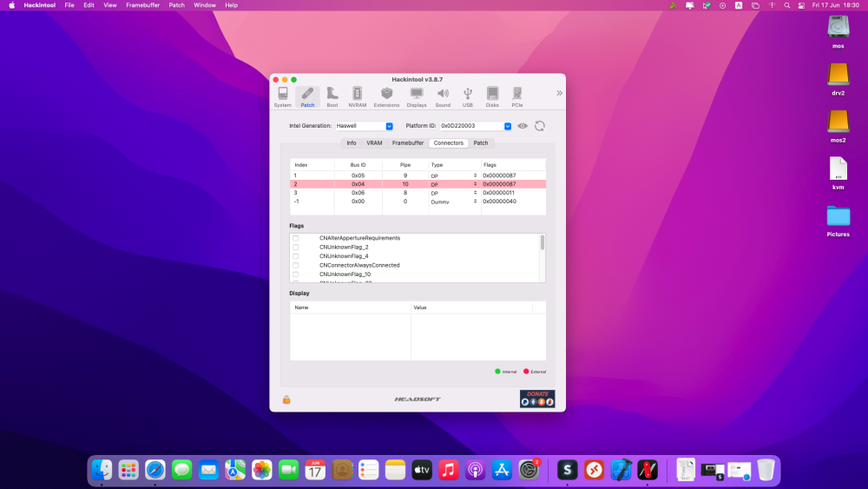Open the mos2 drive on desktop
Viewport: 868px width, 489px height.
838,126
